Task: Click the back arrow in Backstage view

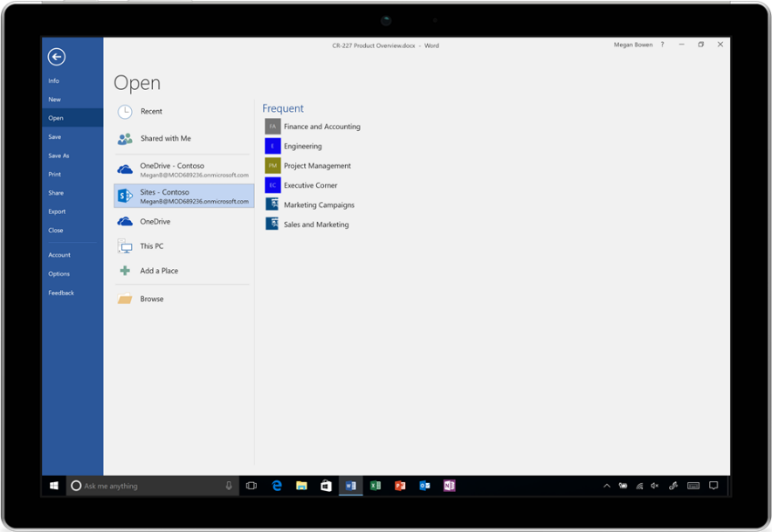Action: coord(57,57)
